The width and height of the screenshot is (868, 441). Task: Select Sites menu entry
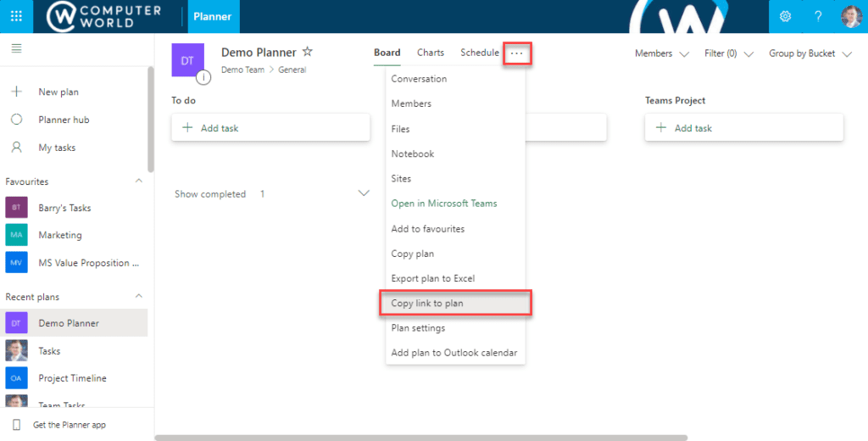pos(455,178)
